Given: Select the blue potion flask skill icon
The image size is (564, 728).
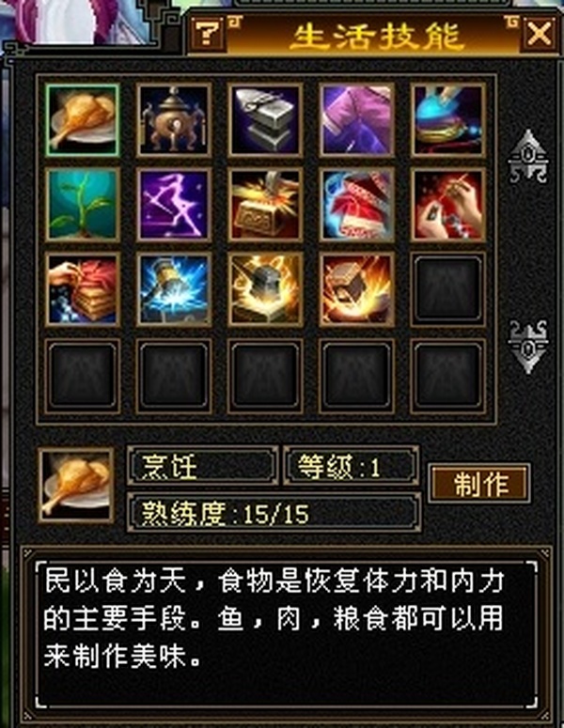Looking at the screenshot, I should click(x=448, y=120).
